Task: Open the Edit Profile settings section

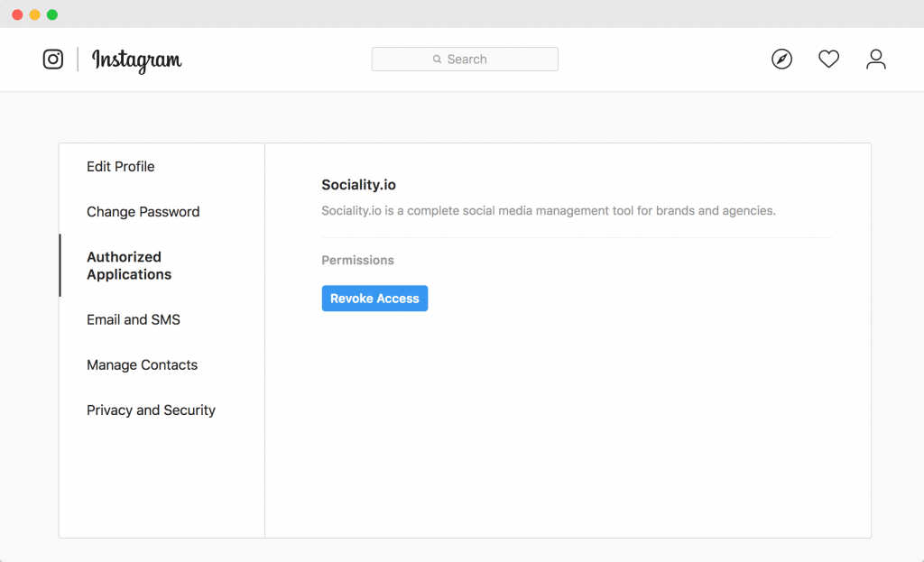Action: click(x=121, y=167)
